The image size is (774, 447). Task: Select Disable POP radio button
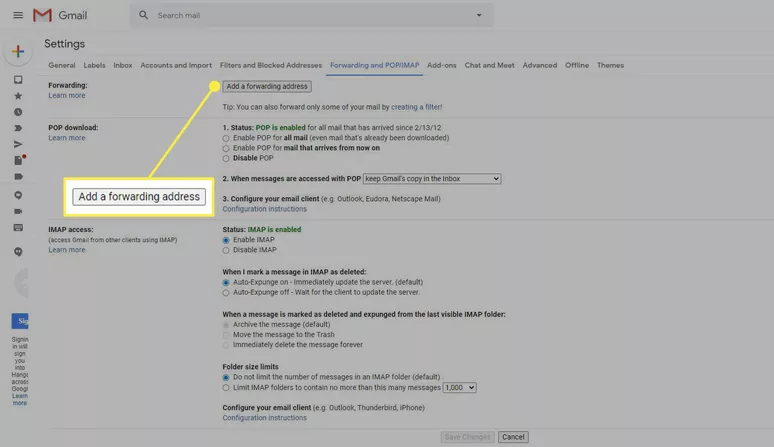[226, 158]
